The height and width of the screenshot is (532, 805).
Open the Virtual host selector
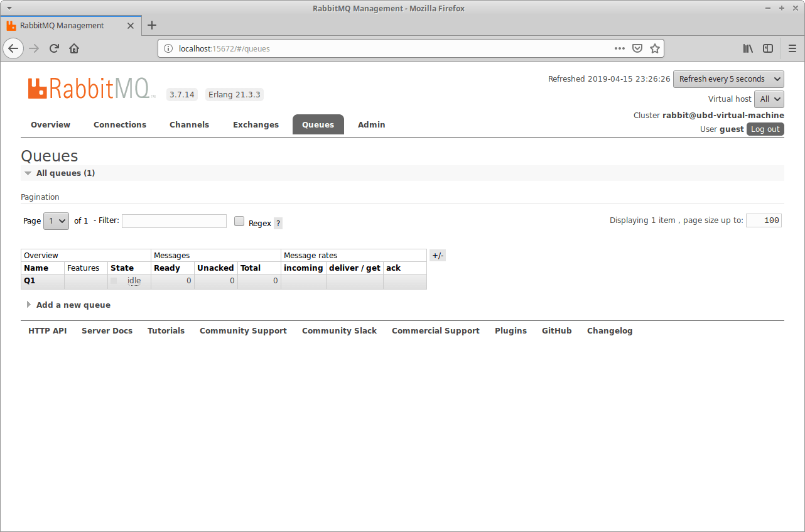pos(769,99)
